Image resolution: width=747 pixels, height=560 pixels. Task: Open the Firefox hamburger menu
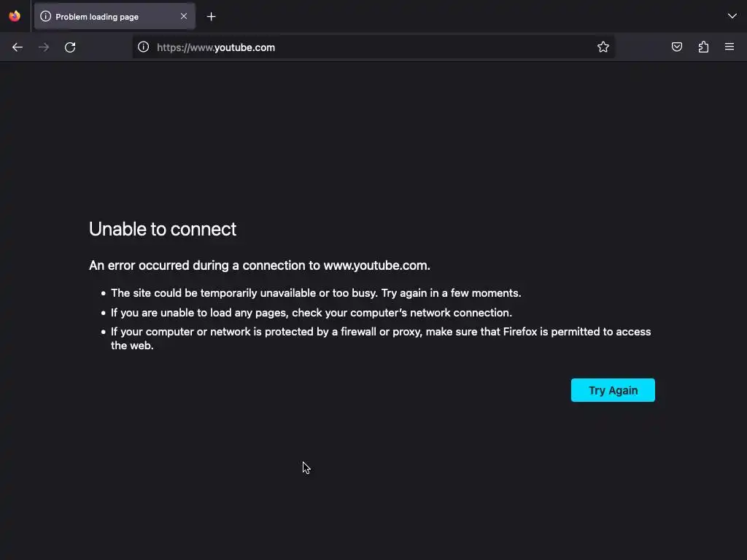coord(729,47)
